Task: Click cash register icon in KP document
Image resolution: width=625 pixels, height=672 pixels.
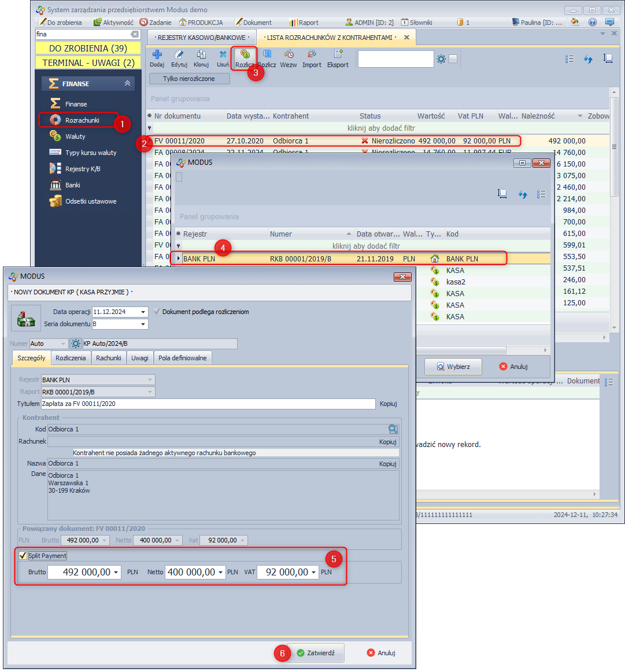Action: 25,319
